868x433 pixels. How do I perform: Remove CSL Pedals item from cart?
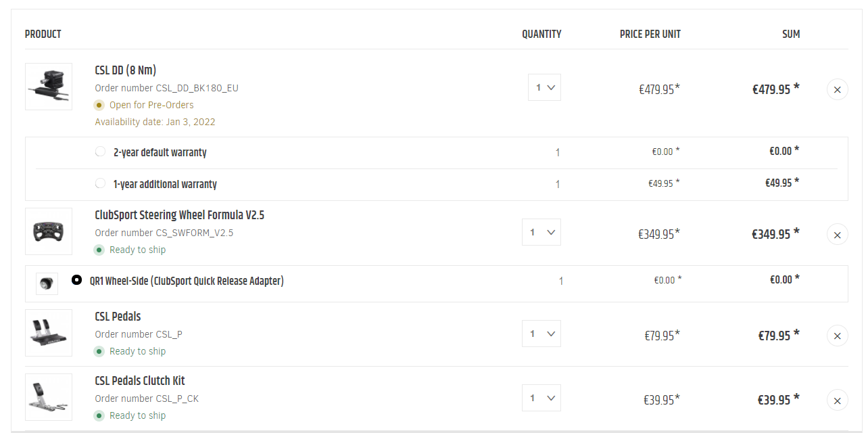(837, 336)
